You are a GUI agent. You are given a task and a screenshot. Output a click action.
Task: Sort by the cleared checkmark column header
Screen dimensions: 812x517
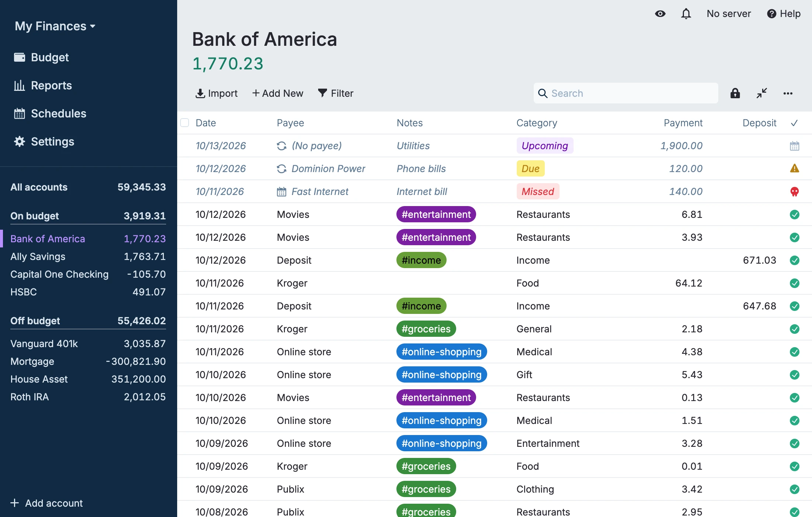point(794,123)
